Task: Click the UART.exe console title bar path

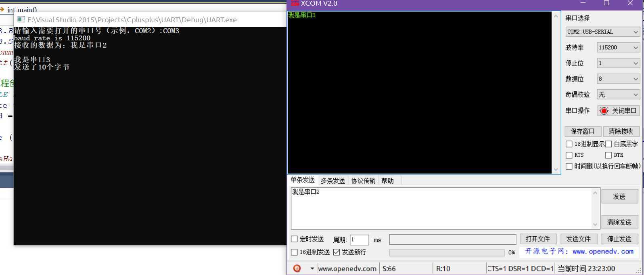Action: (x=132, y=19)
